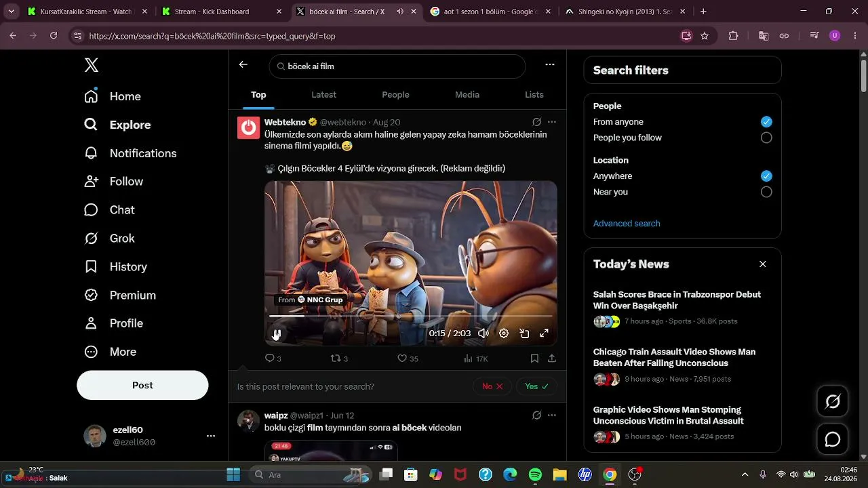Open the Advanced search link
Screen dimensions: 868x488
pyautogui.click(x=627, y=224)
